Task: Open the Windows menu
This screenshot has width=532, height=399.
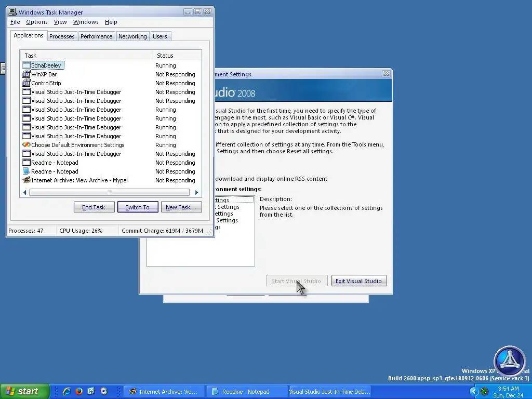Action: pyautogui.click(x=86, y=22)
